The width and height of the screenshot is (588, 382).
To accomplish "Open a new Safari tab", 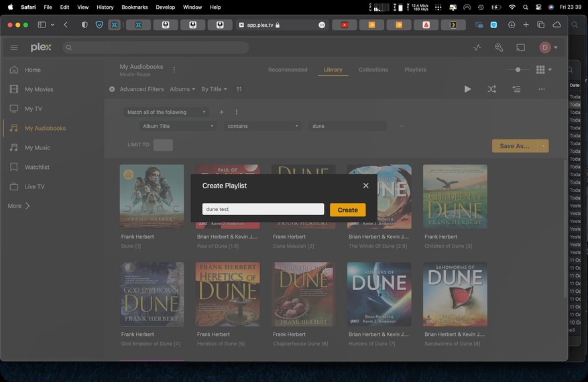I will pos(526,25).
